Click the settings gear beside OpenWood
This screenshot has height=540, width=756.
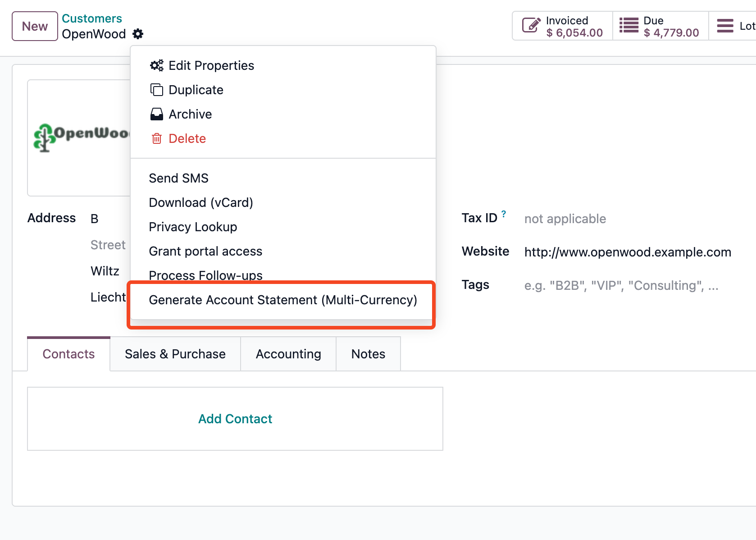point(138,34)
